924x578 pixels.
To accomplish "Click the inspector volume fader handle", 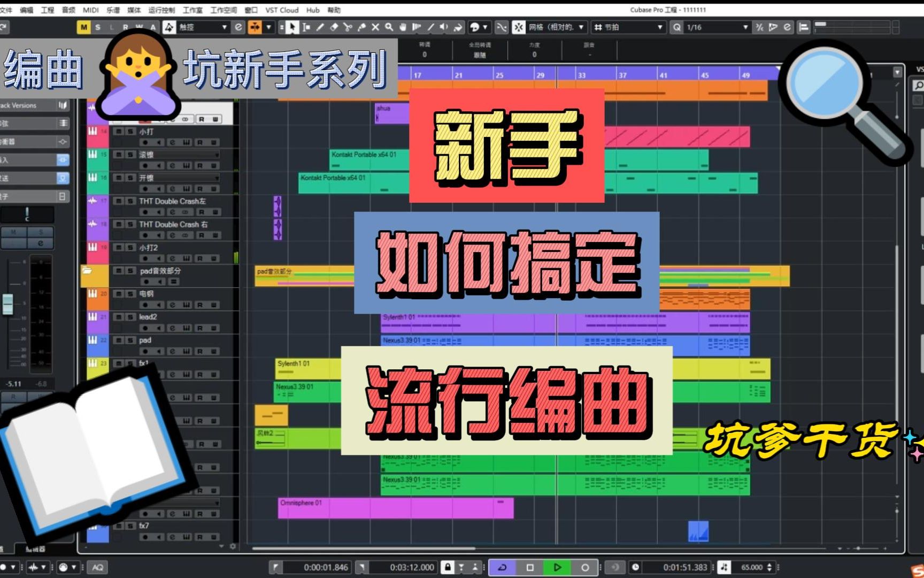I will click(x=7, y=304).
